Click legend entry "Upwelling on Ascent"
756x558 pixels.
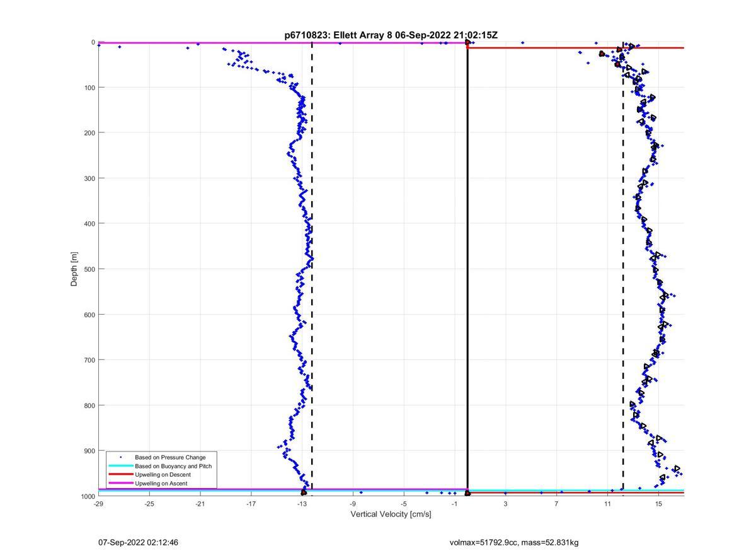point(161,484)
